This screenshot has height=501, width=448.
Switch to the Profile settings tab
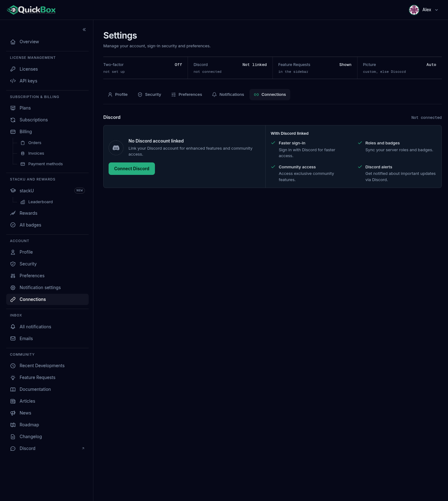118,95
